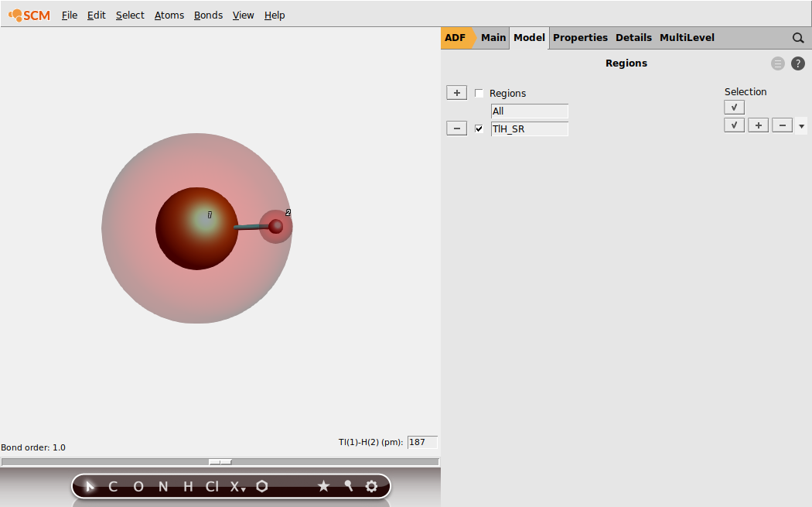Select the Nitrogen atom tool
Image resolution: width=812 pixels, height=507 pixels.
pyautogui.click(x=162, y=486)
